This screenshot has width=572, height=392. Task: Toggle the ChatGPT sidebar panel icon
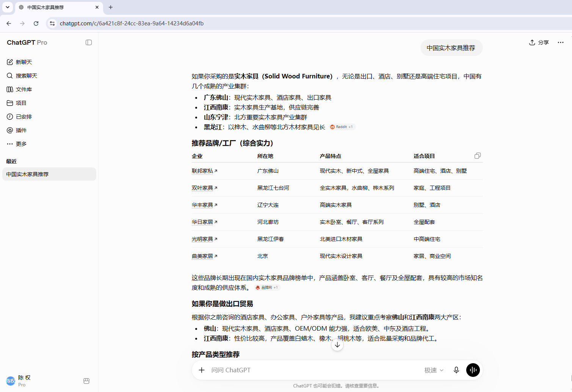click(89, 42)
